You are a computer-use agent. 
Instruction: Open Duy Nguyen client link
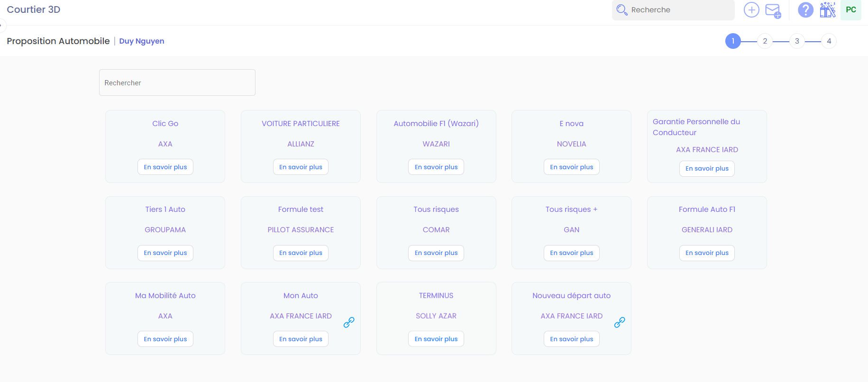point(142,41)
